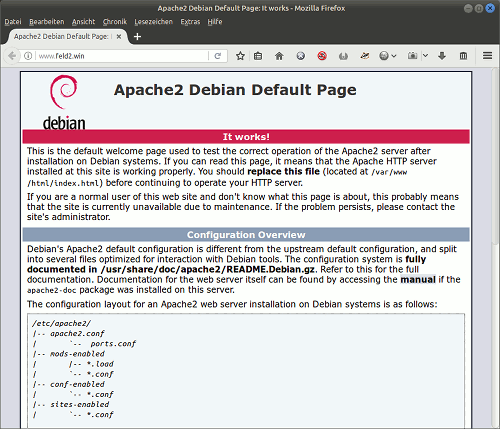This screenshot has width=500, height=429.
Task: Open a new tab with plus button
Action: tap(137, 36)
